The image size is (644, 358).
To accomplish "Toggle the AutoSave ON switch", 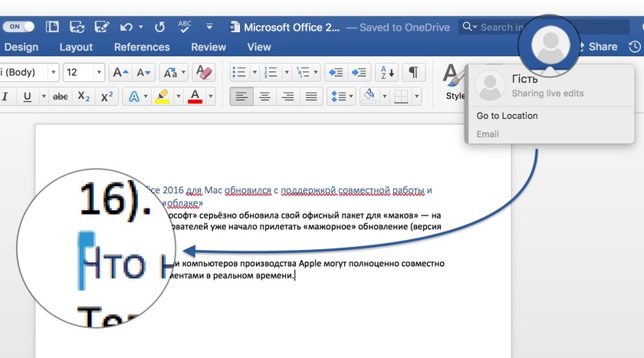I will click(18, 27).
